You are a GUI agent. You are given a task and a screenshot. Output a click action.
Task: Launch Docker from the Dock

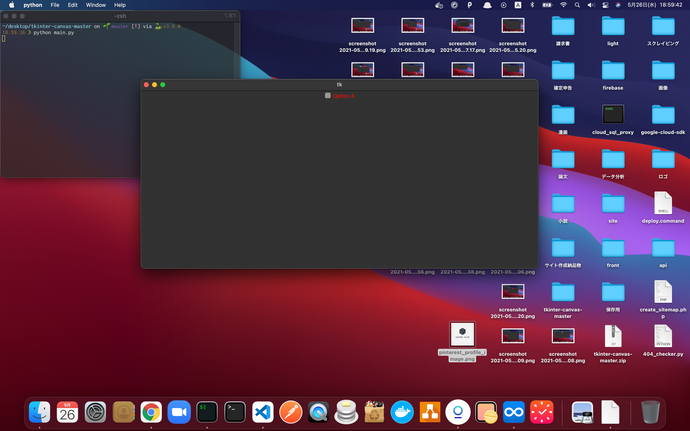tap(402, 412)
